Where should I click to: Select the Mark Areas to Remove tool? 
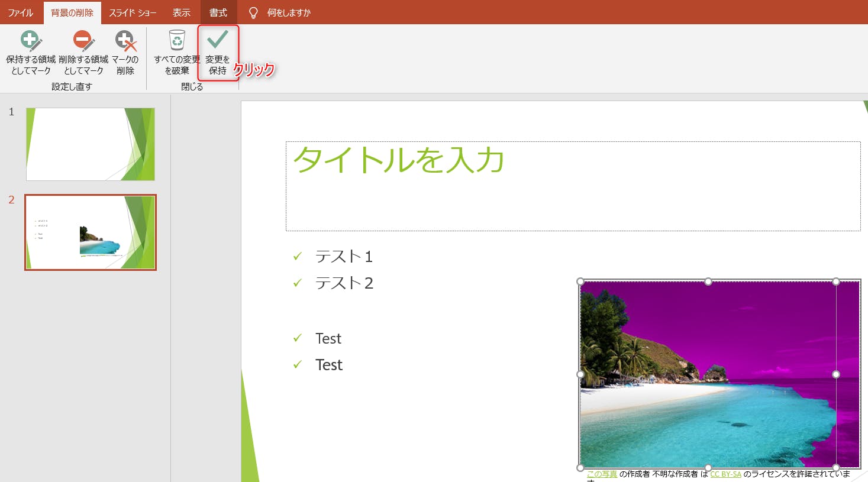[x=83, y=41]
